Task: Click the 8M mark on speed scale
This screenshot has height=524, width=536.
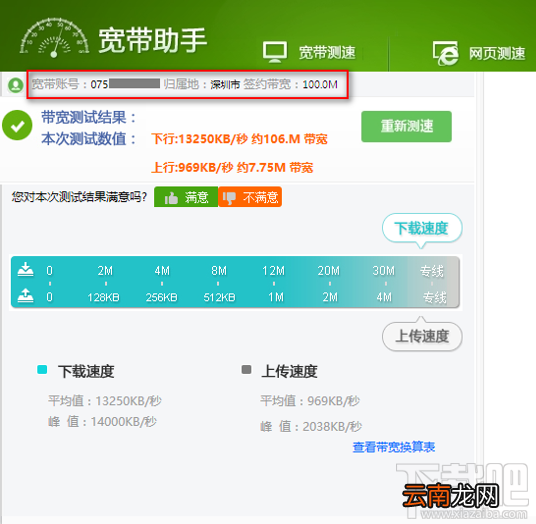Action: point(219,271)
